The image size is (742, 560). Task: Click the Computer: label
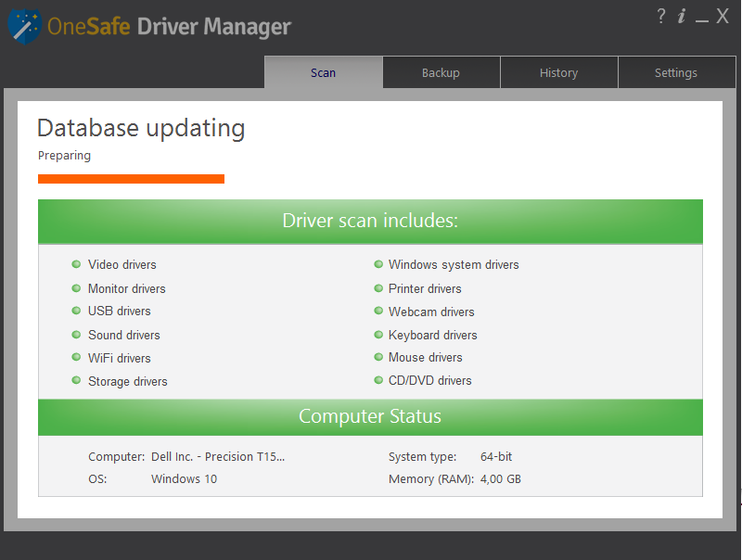[x=117, y=456]
